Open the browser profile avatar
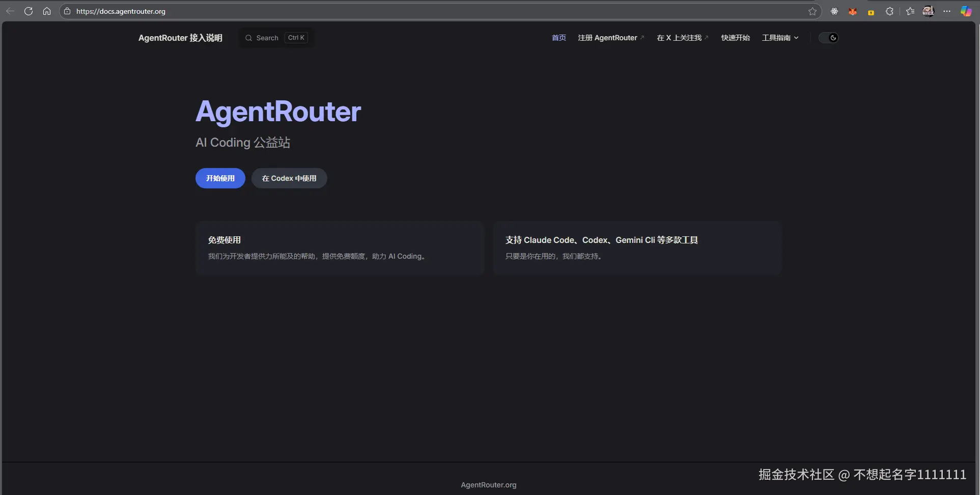Viewport: 980px width, 495px height. pos(929,11)
